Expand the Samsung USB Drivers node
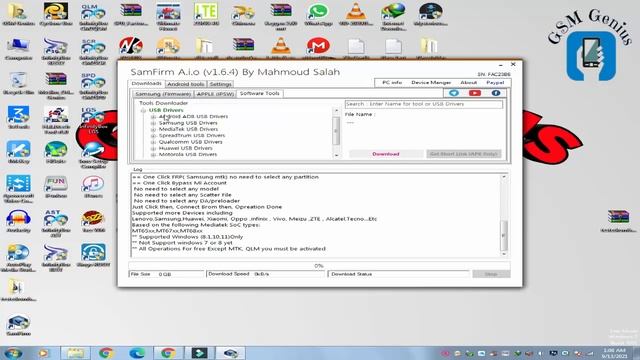 (153, 123)
